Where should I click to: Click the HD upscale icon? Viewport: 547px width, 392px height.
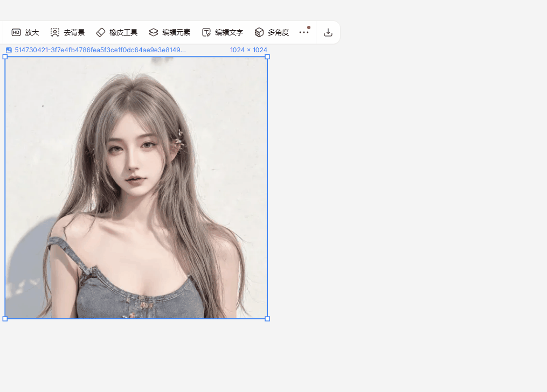click(x=16, y=32)
